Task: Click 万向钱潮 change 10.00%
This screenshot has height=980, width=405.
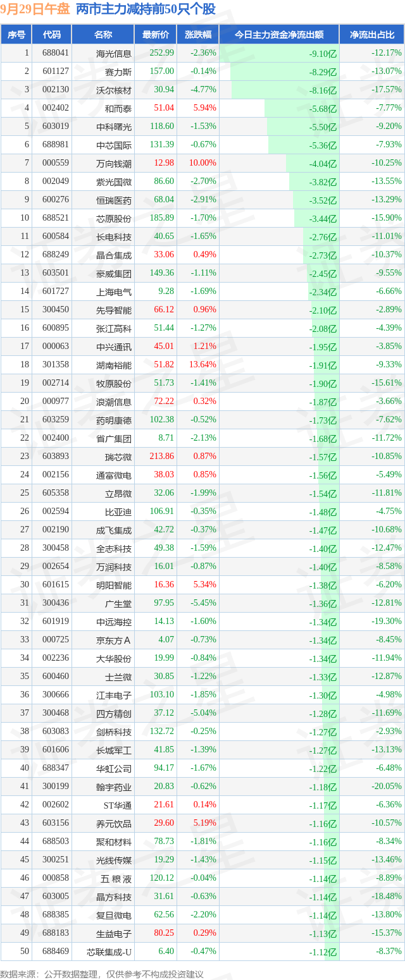Action: coord(202,163)
